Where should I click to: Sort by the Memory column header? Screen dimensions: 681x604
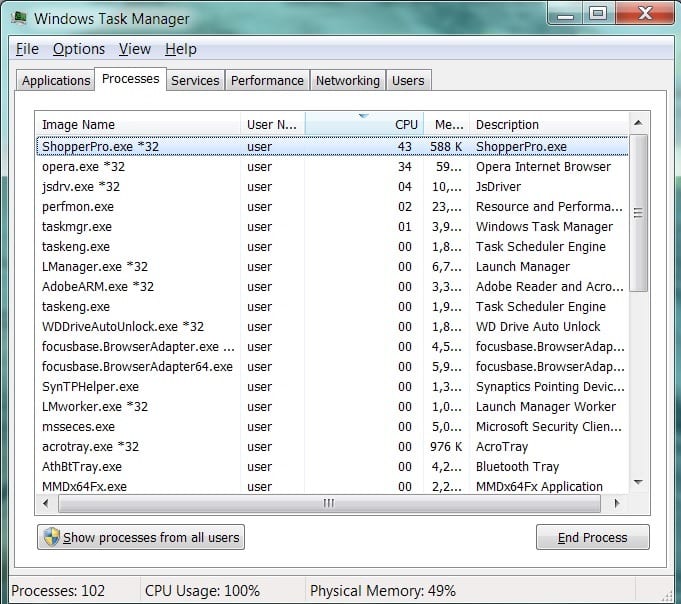click(x=446, y=125)
